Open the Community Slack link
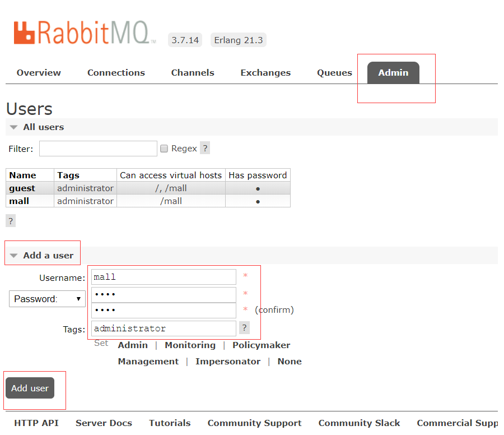This screenshot has width=504, height=435. (359, 423)
